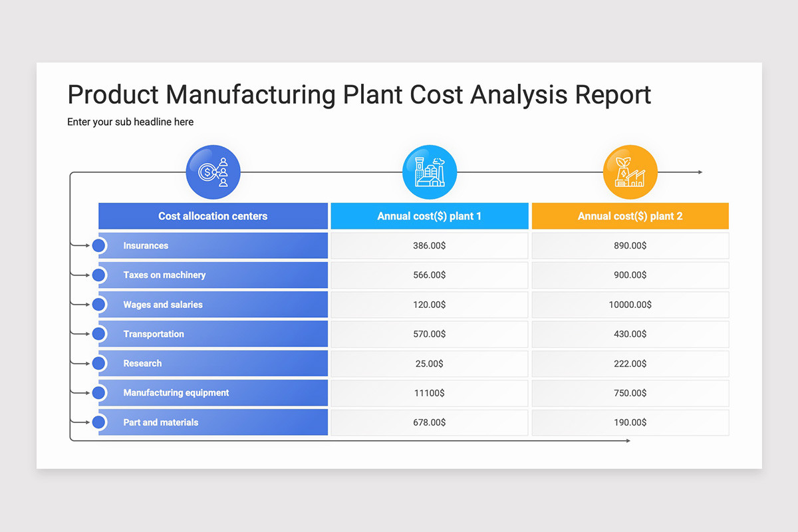Expand the Part and materials row

pyautogui.click(x=213, y=422)
